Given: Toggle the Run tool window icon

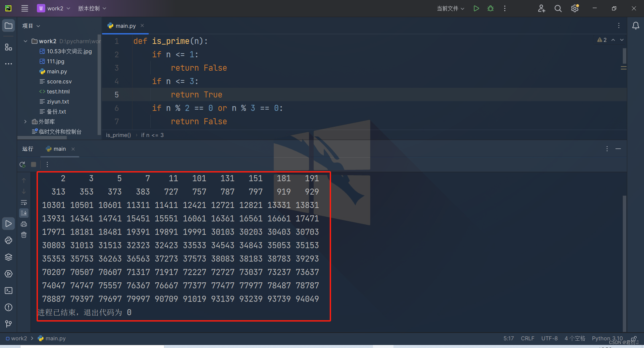Looking at the screenshot, I should click(x=9, y=224).
